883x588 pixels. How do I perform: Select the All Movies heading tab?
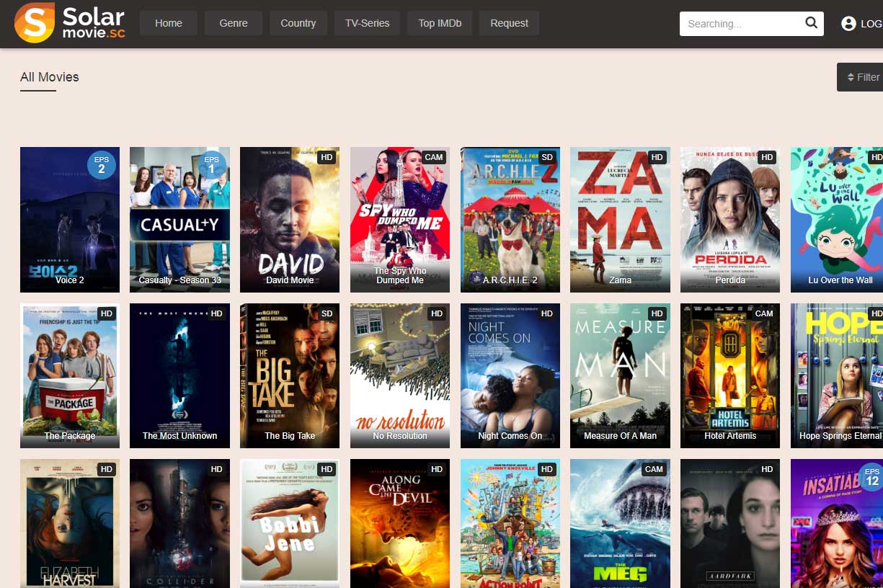click(x=50, y=77)
